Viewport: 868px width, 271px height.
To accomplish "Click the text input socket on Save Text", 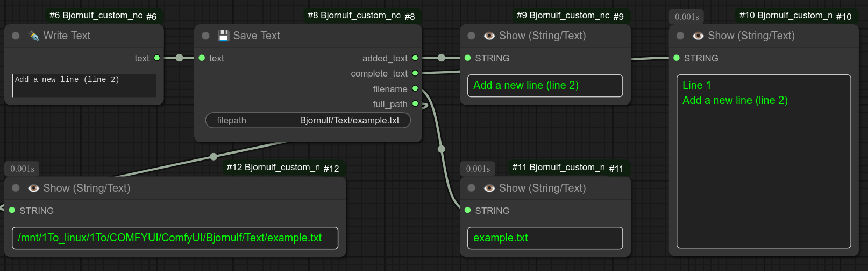I will point(202,58).
